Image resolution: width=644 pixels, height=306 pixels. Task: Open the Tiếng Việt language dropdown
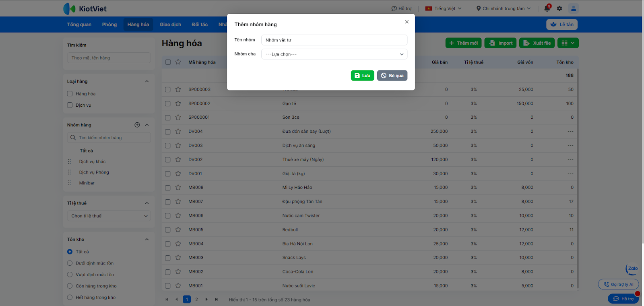[x=444, y=8]
